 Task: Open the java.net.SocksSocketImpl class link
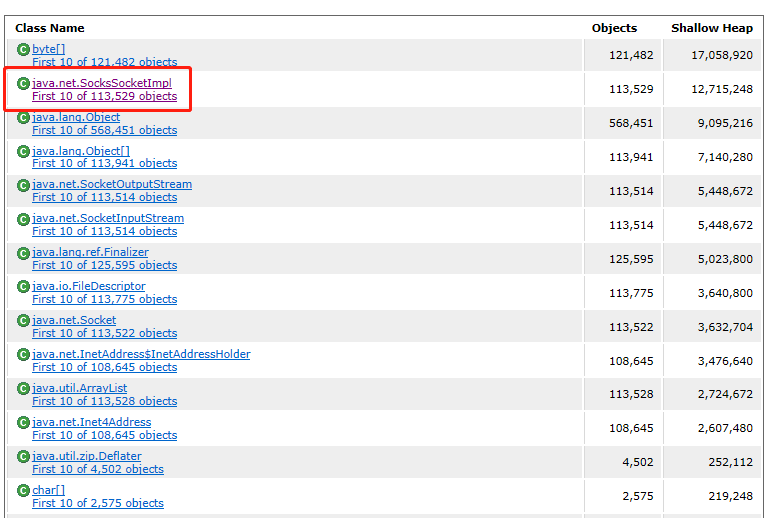(x=101, y=83)
